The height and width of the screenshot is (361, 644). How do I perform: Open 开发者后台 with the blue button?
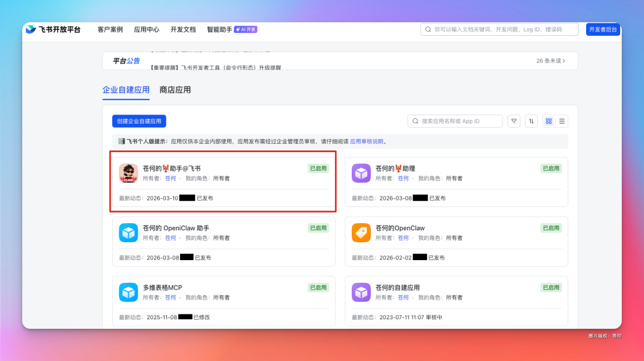pyautogui.click(x=603, y=28)
